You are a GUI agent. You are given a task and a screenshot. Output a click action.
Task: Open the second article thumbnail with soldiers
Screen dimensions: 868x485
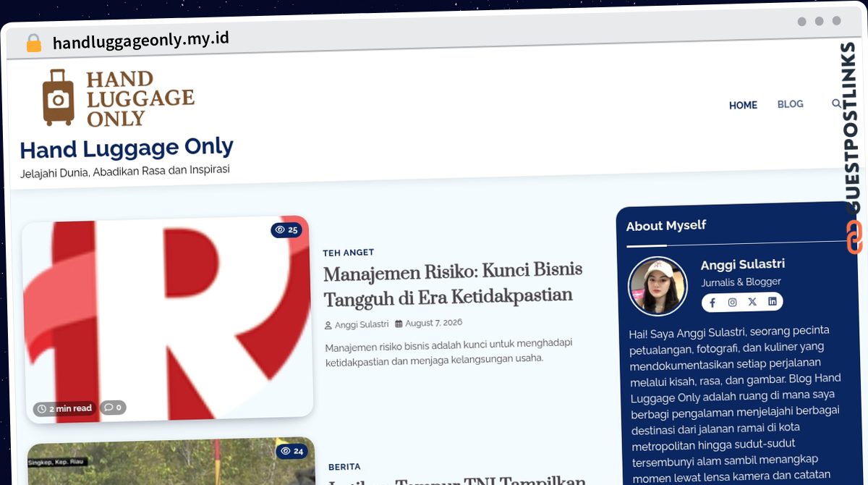point(172,461)
